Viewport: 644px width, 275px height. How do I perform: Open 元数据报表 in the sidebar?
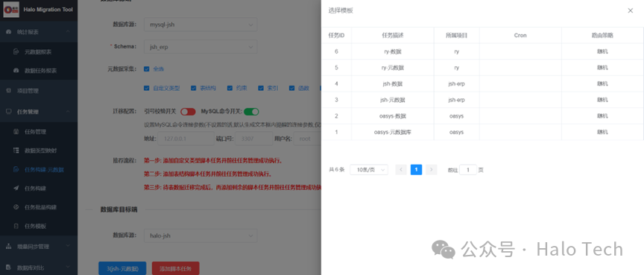point(38,52)
